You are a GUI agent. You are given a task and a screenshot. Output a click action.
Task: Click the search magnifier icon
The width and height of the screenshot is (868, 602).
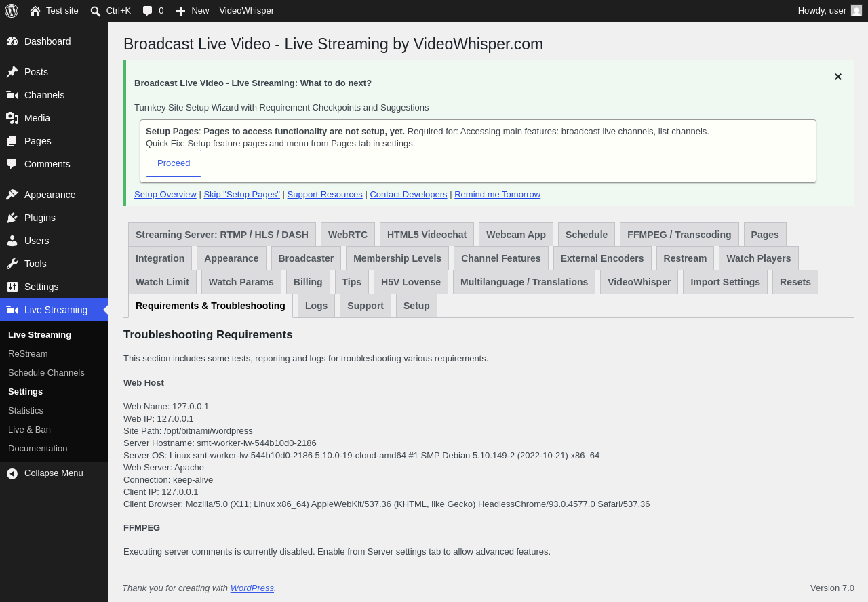coord(96,11)
